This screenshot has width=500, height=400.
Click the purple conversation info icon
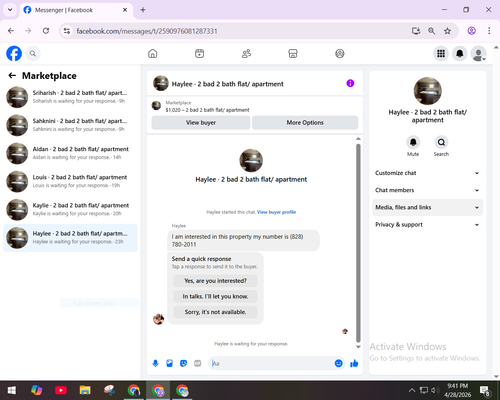(350, 83)
